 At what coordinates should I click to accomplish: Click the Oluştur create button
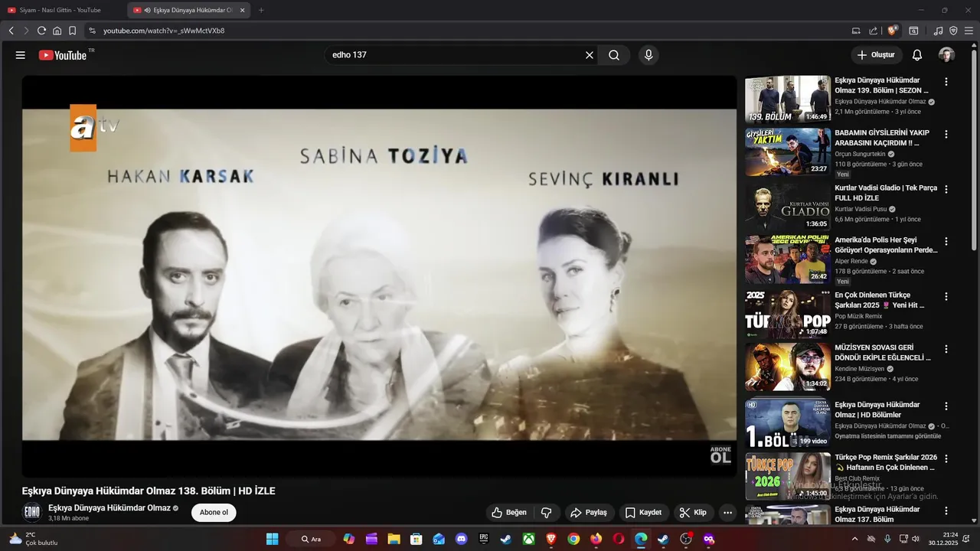tap(876, 55)
